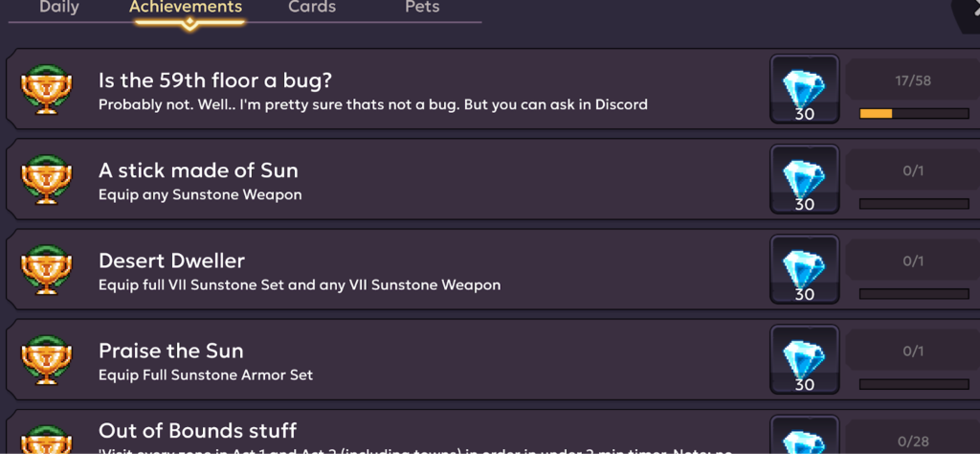
Task: Tap the 30 gem reward for A stick made of Sun
Action: click(x=804, y=180)
